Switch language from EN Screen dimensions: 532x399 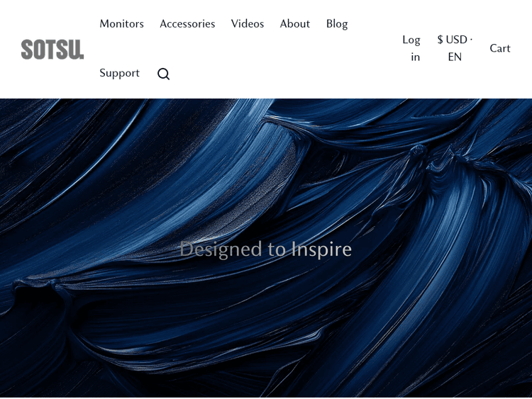(x=455, y=57)
